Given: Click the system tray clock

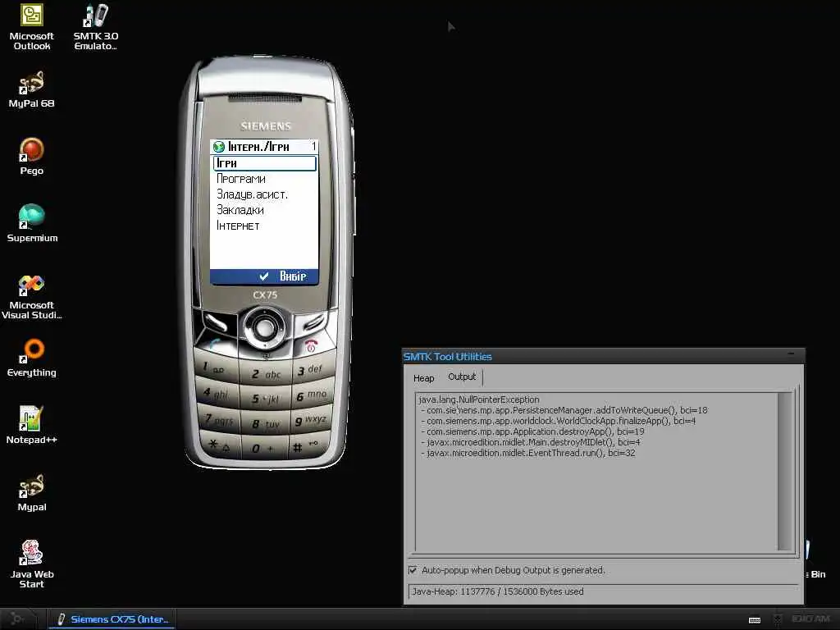Looking at the screenshot, I should point(810,619).
